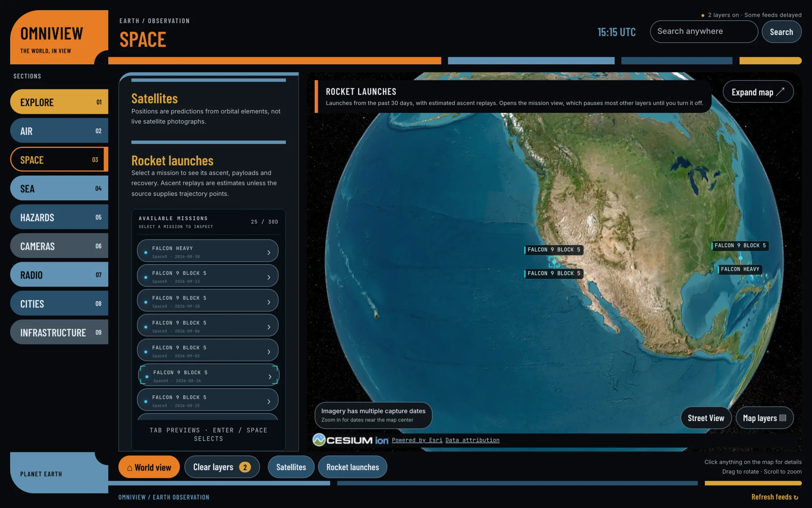Click the World view button

pyautogui.click(x=149, y=467)
